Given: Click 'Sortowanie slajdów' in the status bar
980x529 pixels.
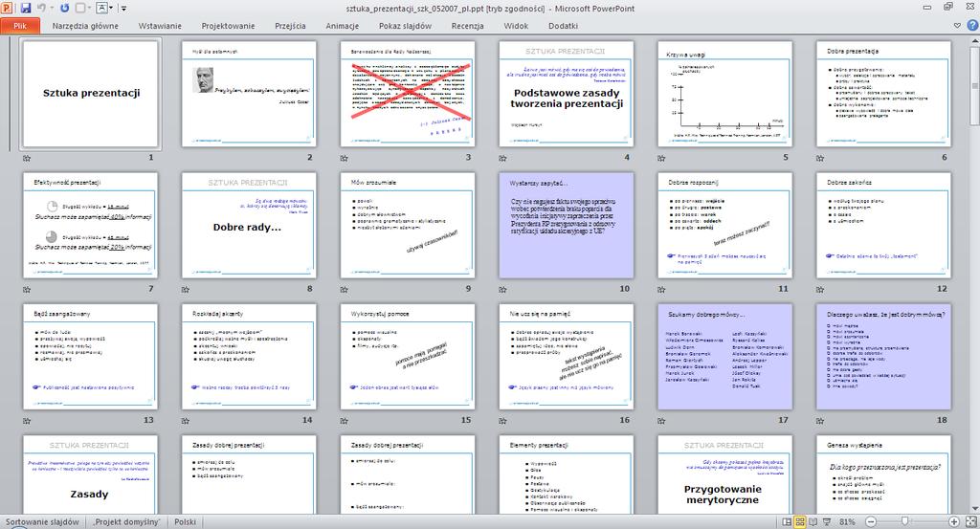Looking at the screenshot, I should (42, 521).
